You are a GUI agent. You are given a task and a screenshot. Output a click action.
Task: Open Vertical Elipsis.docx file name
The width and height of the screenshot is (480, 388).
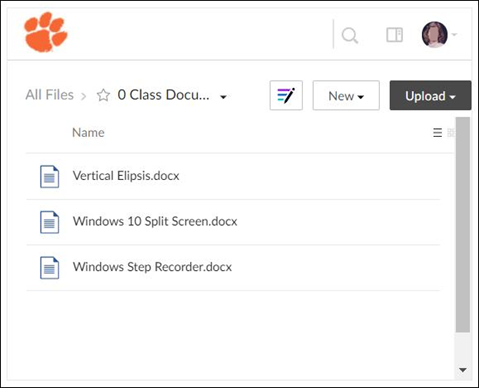(126, 176)
